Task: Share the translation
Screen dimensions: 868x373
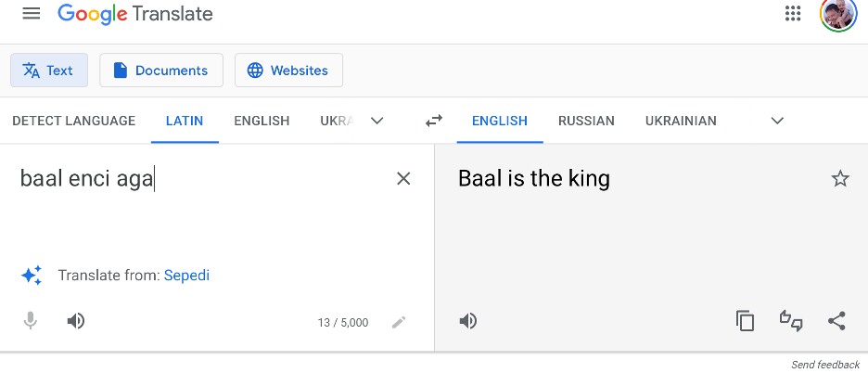Action: (836, 321)
